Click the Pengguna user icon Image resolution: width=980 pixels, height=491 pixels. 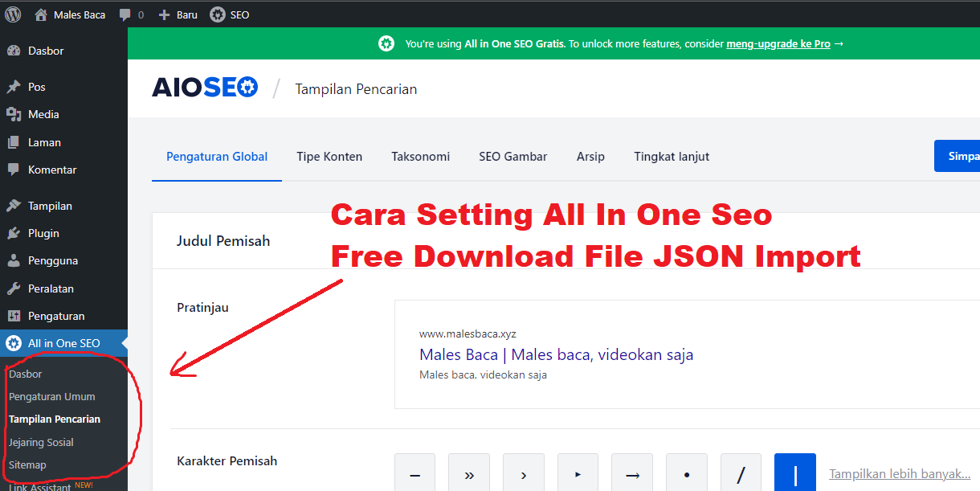coord(14,260)
